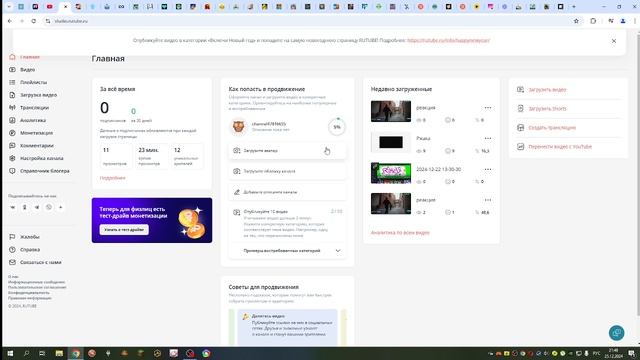This screenshot has width=640, height=360.
Task: Click the Загрузить Shorts icon in right panel
Action: coord(520,109)
